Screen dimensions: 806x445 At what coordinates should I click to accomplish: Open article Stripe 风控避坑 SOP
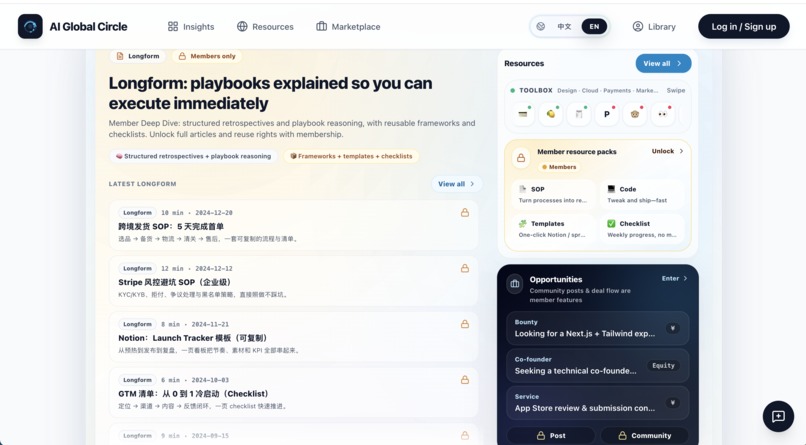[294, 282]
